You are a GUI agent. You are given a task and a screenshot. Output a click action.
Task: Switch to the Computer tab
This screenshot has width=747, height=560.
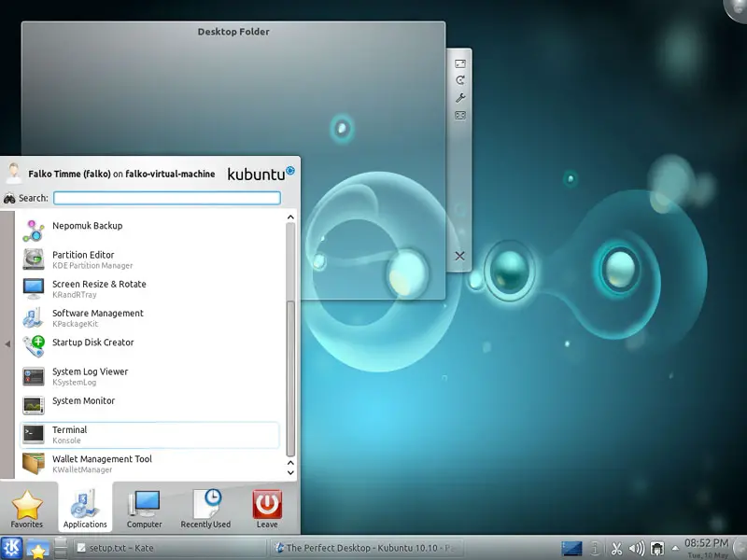145,509
